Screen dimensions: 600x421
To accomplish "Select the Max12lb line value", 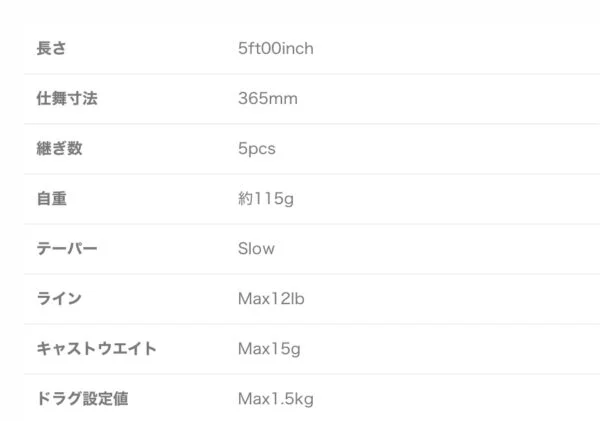I will pyautogui.click(x=271, y=299).
